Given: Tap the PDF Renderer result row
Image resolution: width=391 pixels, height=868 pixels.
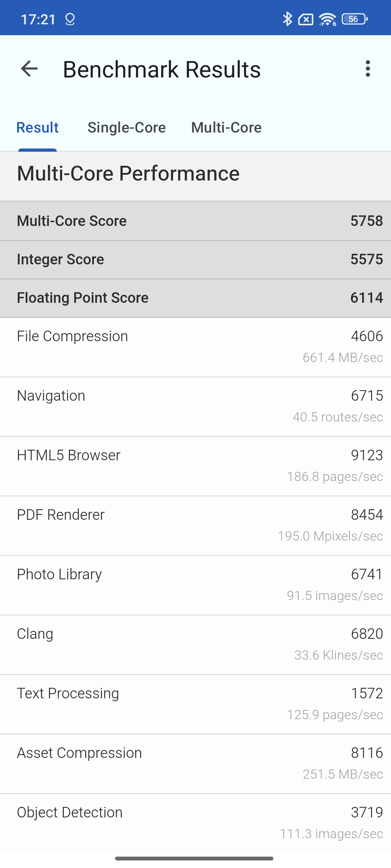Looking at the screenshot, I should click(x=196, y=526).
